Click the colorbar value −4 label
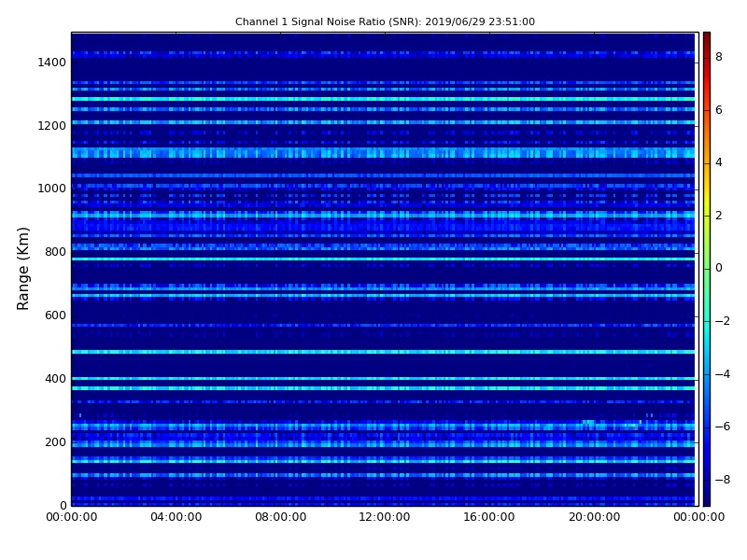This screenshot has height=560, width=747. 723,374
